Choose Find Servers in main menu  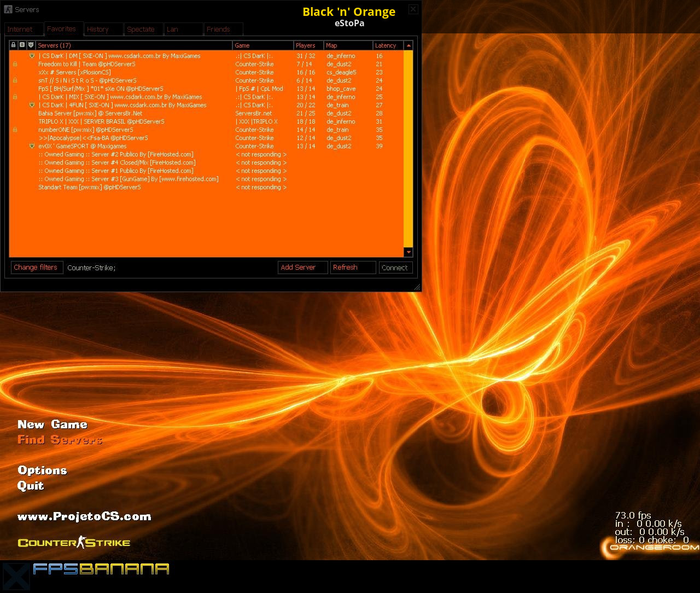(x=60, y=440)
